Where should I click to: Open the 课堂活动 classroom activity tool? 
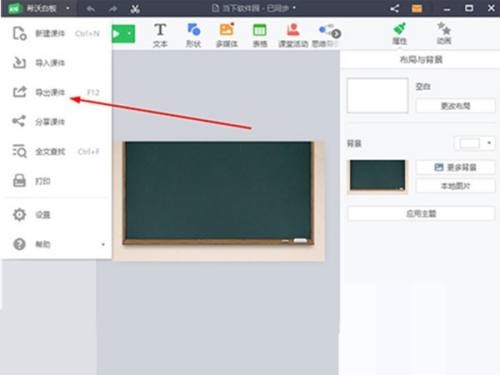(x=293, y=35)
